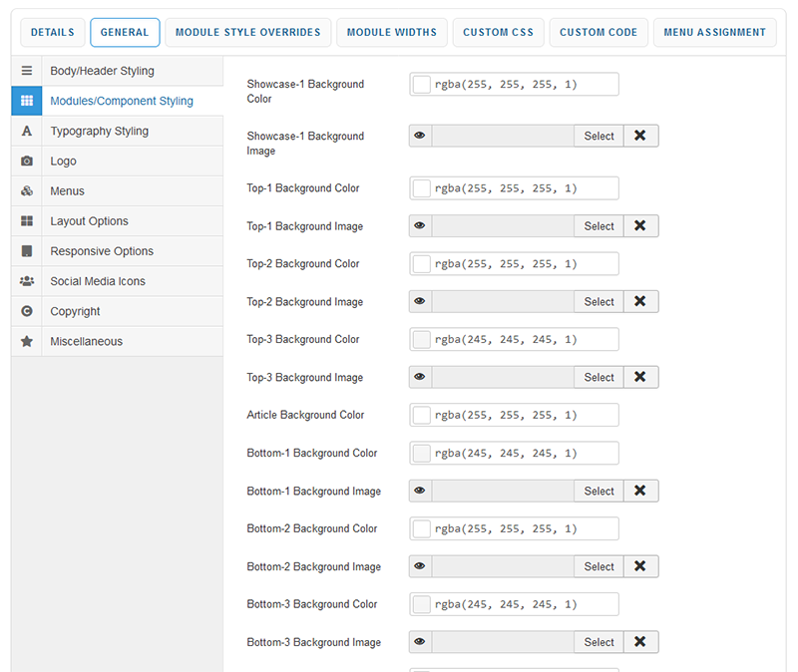Toggle preview eye for Top-2 Background Image
Screen dimensions: 798x672
pyautogui.click(x=420, y=302)
